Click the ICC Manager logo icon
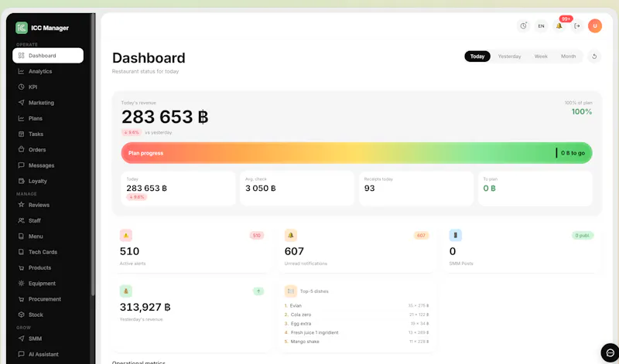This screenshot has width=619, height=364. pyautogui.click(x=22, y=28)
